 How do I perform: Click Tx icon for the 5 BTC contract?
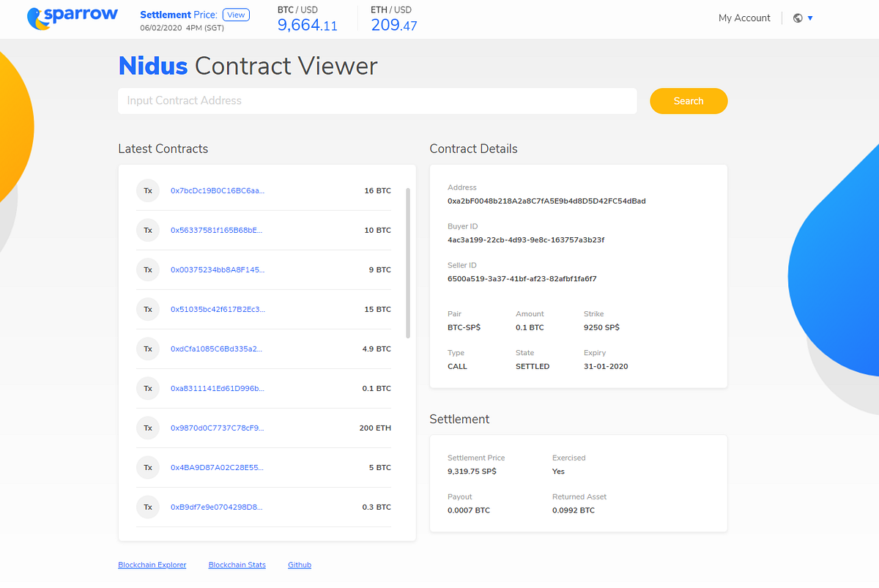147,467
